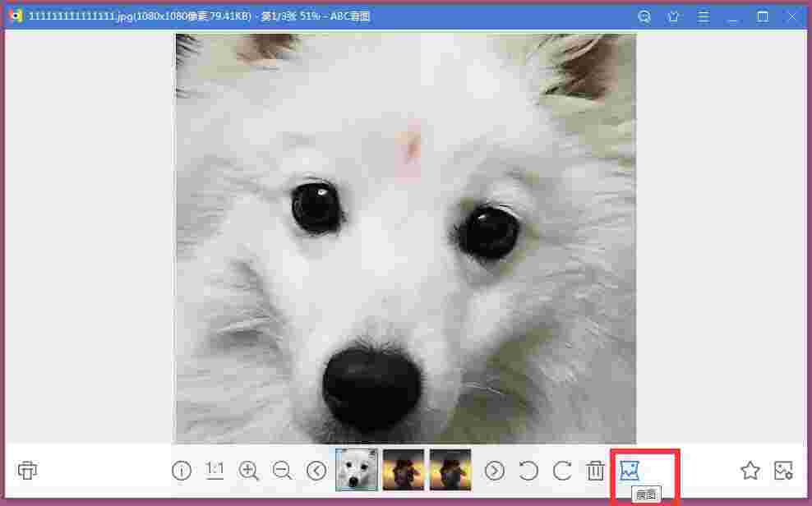Open the hamburger main menu
This screenshot has height=506, width=812.
pyautogui.click(x=704, y=16)
